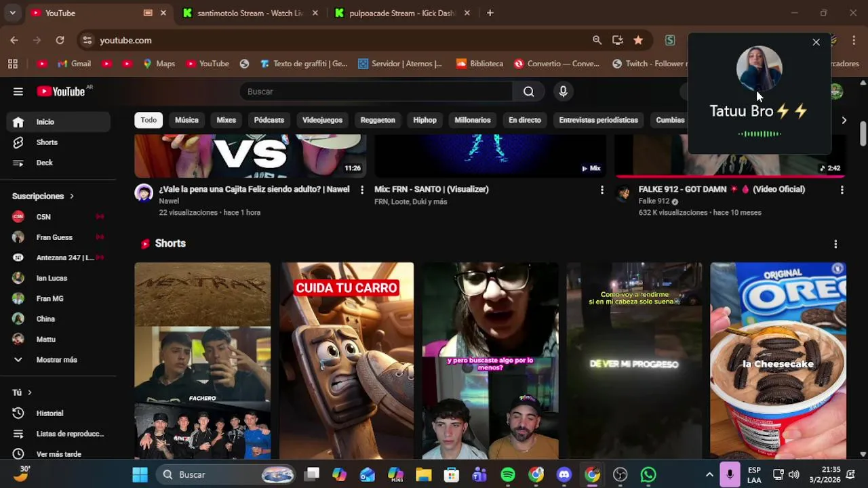This screenshot has width=868, height=488.
Task: Reload the page in Chrome
Action: coord(60,40)
